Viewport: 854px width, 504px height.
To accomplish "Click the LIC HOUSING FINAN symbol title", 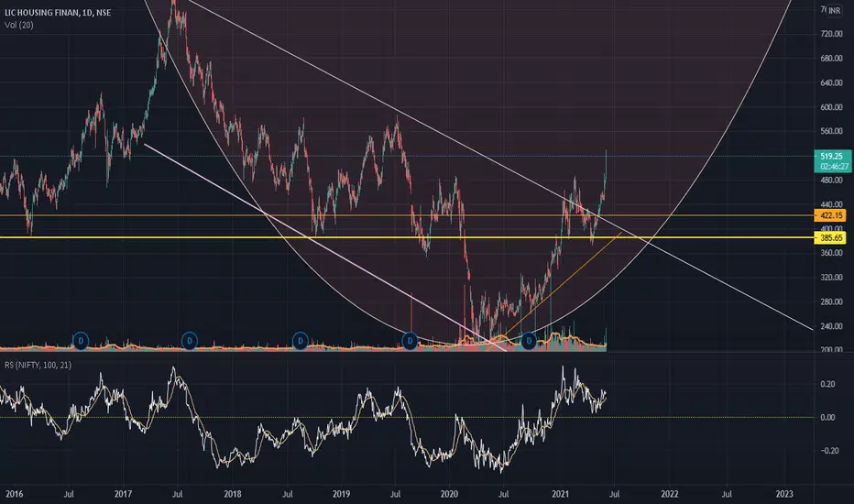I will coord(57,12).
